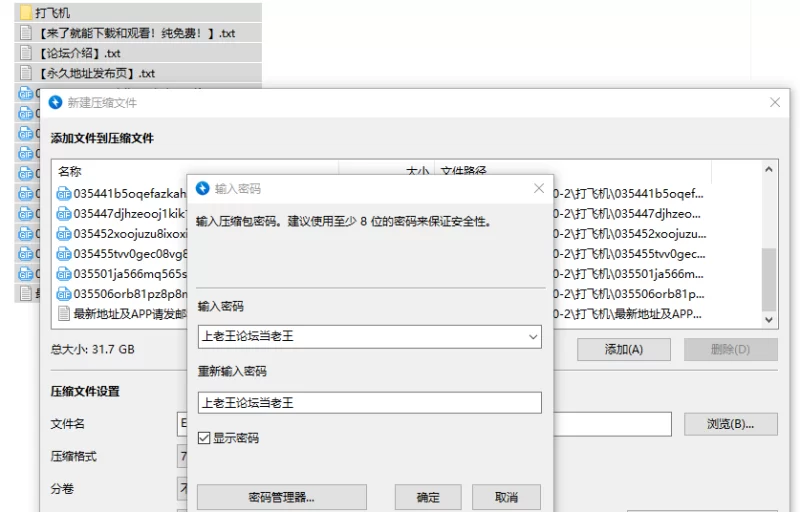The width and height of the screenshot is (800, 512).
Task: Select GIF icon of 035506orb81pz8p8 file
Action: click(64, 294)
